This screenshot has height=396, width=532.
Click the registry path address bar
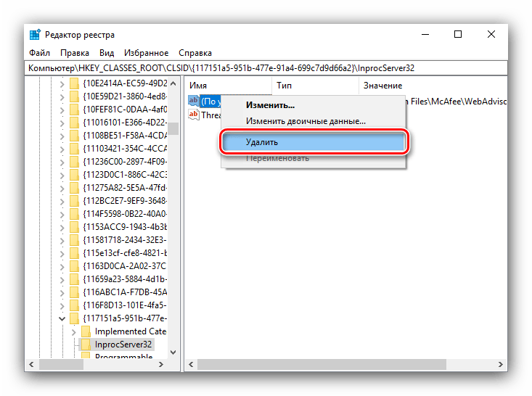pyautogui.click(x=266, y=68)
